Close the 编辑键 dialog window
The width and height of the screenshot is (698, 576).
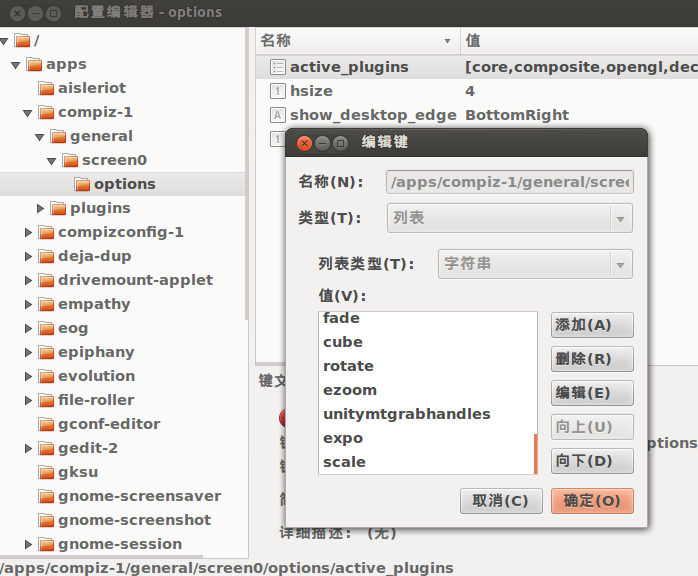click(304, 143)
